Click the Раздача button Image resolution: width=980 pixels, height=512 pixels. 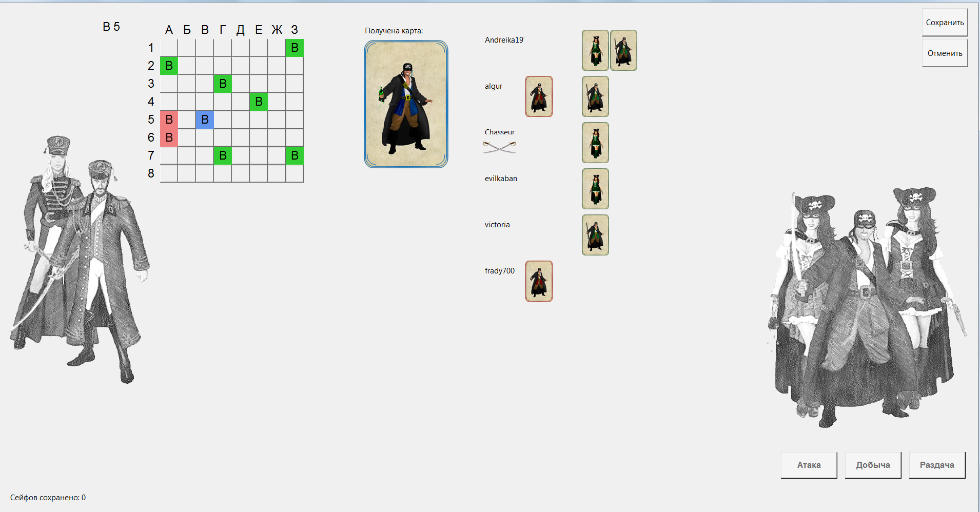click(x=937, y=465)
